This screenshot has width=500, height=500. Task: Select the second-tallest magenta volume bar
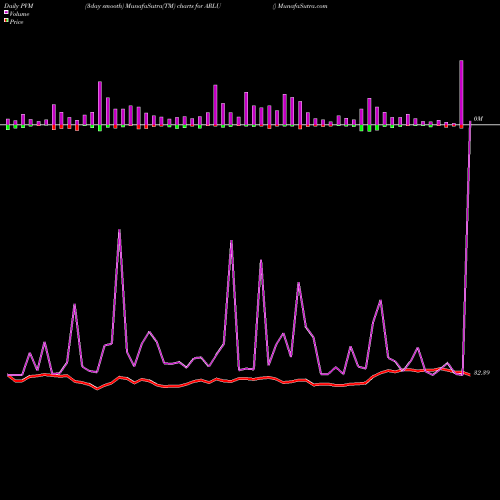pyautogui.click(x=100, y=103)
